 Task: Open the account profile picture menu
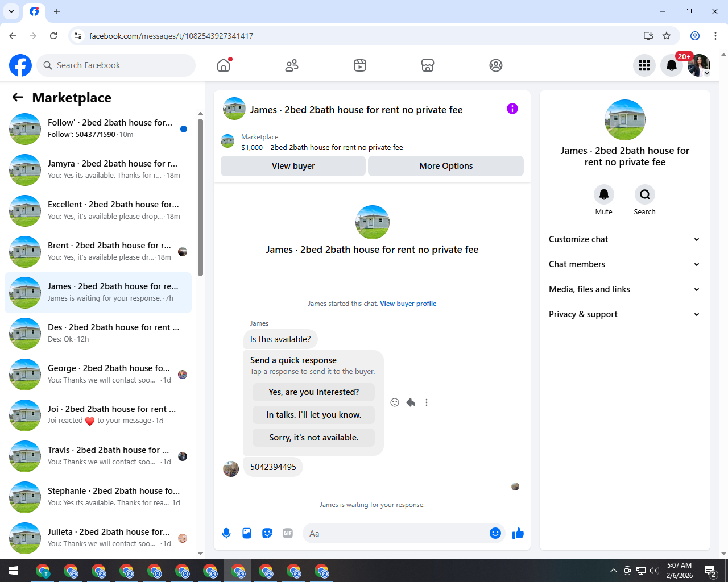(699, 65)
